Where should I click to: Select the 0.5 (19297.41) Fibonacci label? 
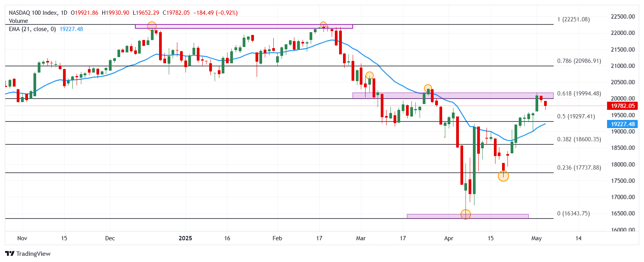click(576, 116)
